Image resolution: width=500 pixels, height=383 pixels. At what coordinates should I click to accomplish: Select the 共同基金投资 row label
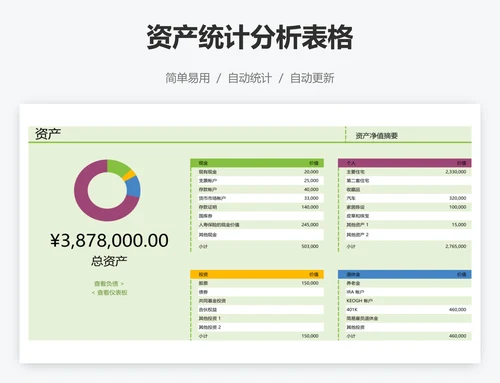click(212, 301)
